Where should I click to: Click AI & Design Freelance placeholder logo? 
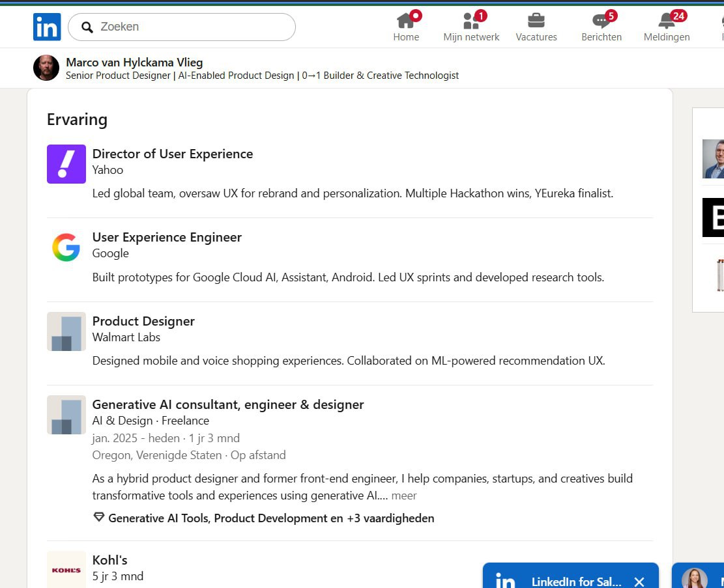pos(66,414)
